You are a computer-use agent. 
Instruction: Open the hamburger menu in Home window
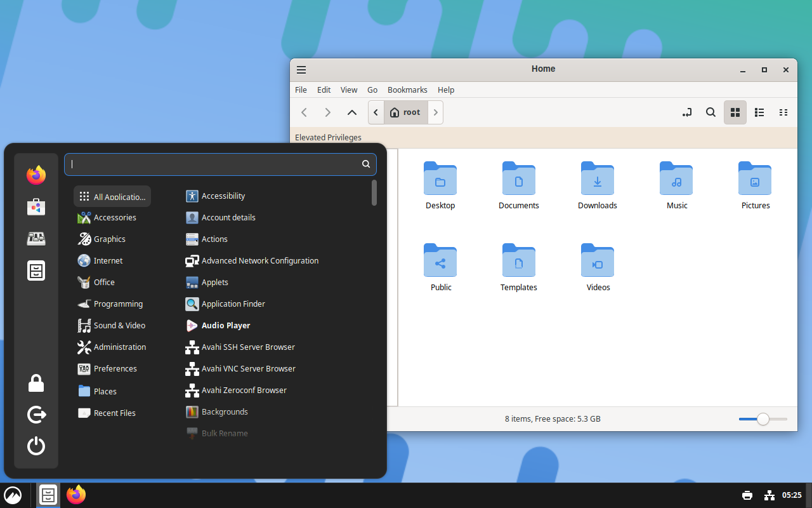[301, 70]
